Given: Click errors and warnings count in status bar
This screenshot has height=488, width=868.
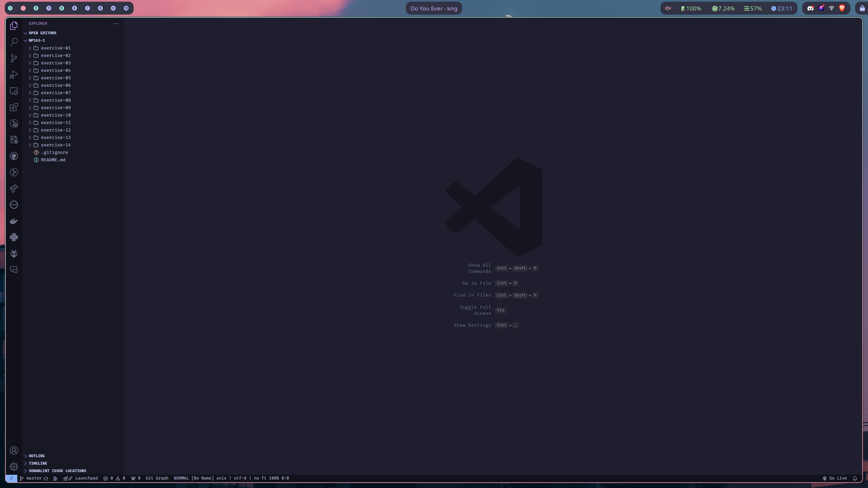Looking at the screenshot, I should tap(114, 478).
